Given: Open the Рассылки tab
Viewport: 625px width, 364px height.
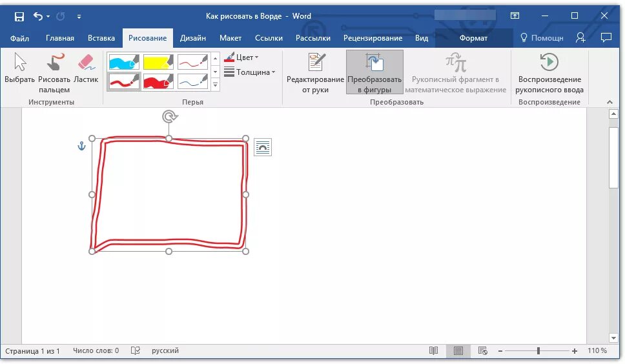Looking at the screenshot, I should 313,38.
